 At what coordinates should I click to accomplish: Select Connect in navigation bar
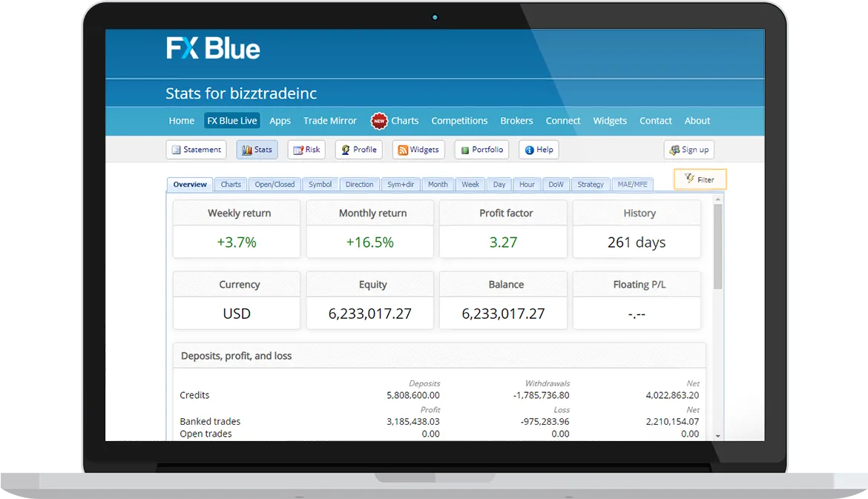(563, 121)
